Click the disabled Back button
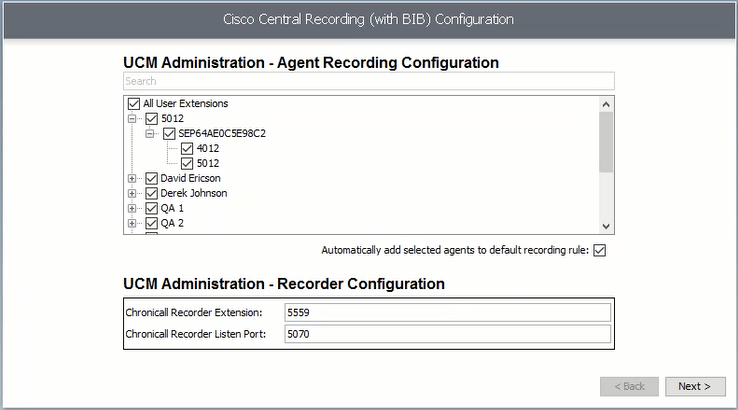This screenshot has height=410, width=738. pyautogui.click(x=629, y=386)
